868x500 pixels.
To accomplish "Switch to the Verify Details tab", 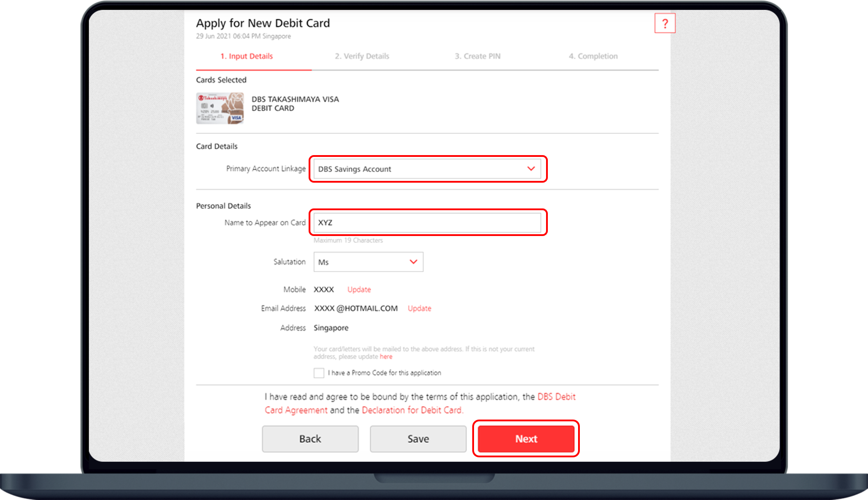I will click(362, 56).
